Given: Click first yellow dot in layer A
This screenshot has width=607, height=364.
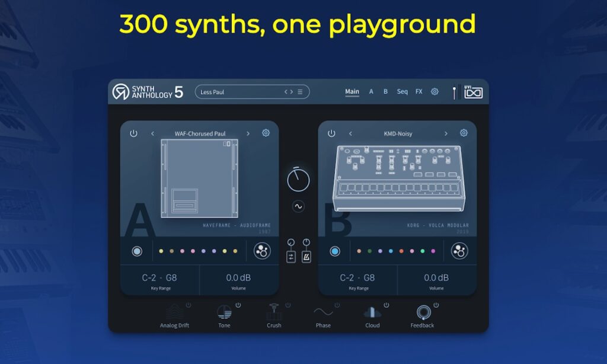Looking at the screenshot, I should point(161,251).
